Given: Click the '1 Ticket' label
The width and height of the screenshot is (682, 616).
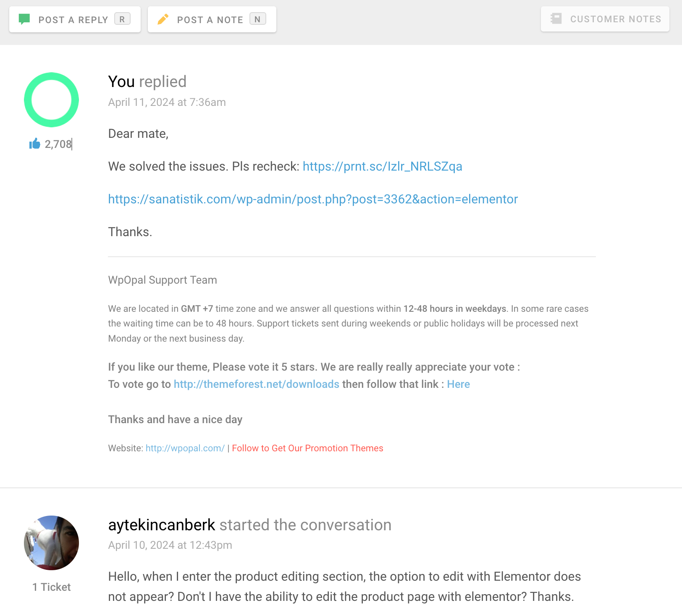Looking at the screenshot, I should pyautogui.click(x=51, y=587).
